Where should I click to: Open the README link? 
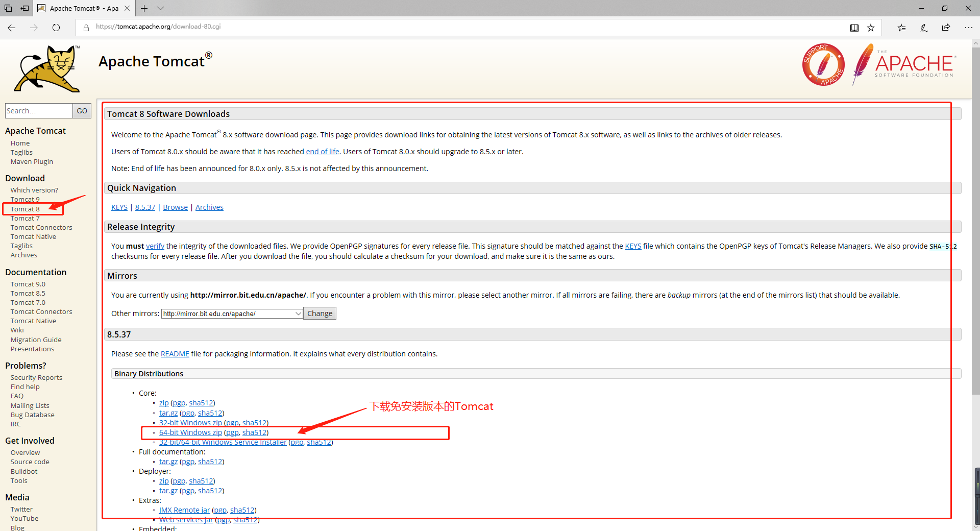point(175,354)
